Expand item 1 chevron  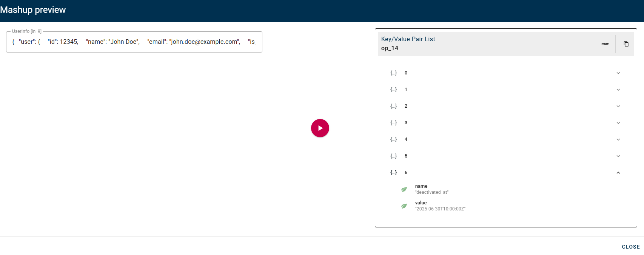[618, 90]
